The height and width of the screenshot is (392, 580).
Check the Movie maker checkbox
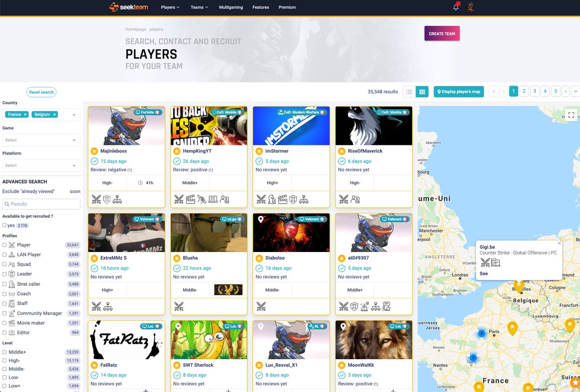pyautogui.click(x=4, y=323)
